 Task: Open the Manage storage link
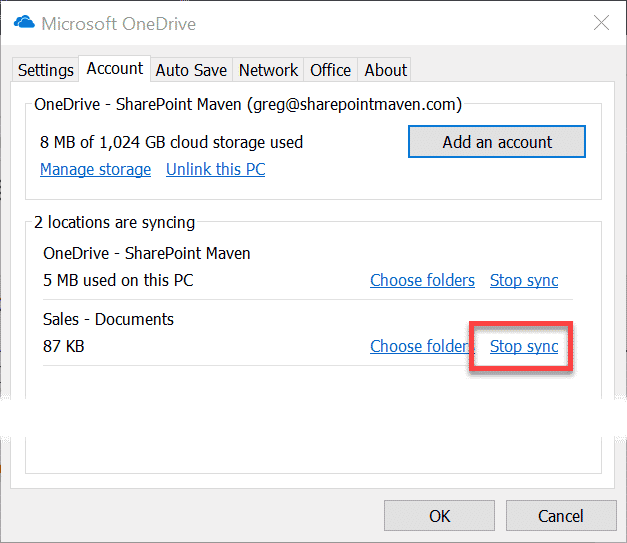pos(96,170)
